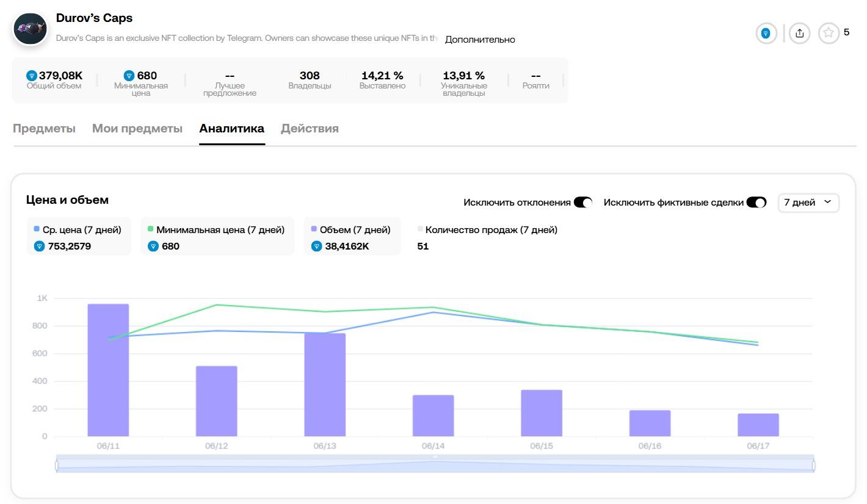The width and height of the screenshot is (867, 504).
Task: Toggle Исключить фиктивные сделки switch
Action: (x=756, y=202)
